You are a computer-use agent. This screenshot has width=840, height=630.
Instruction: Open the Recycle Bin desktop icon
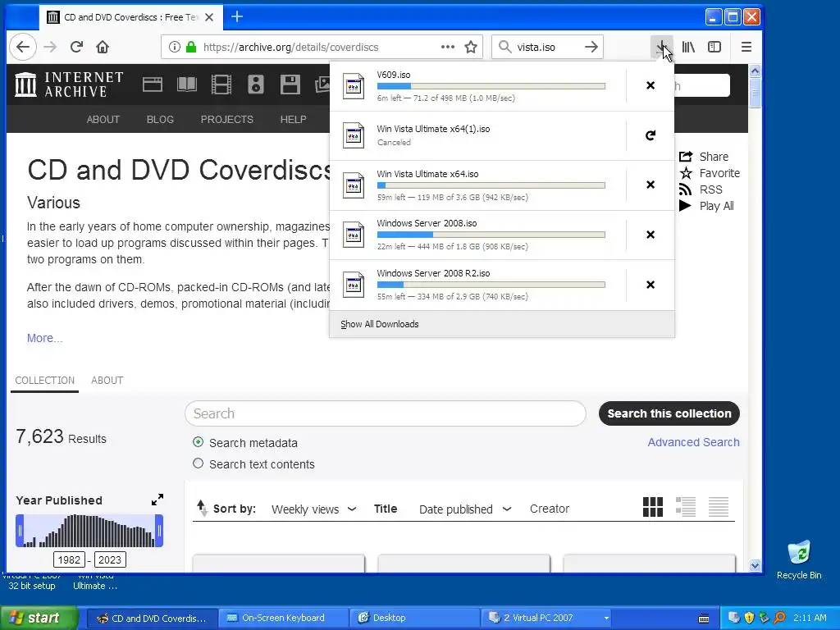[799, 559]
